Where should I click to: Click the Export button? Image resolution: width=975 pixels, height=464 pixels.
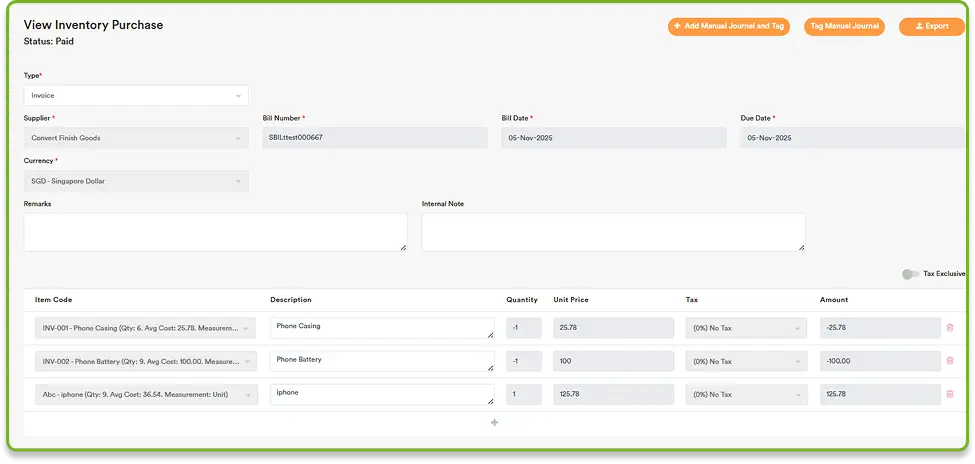[x=931, y=26]
